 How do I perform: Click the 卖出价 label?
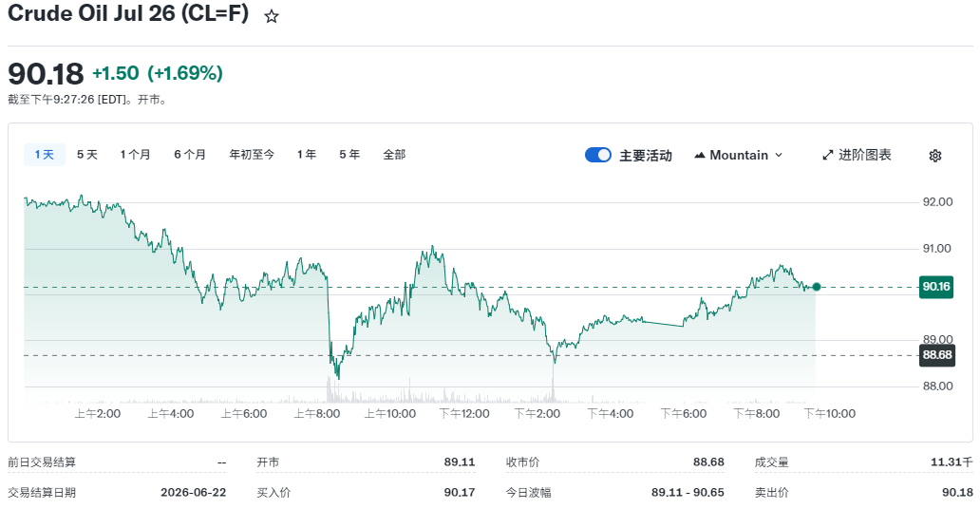pyautogui.click(x=771, y=493)
